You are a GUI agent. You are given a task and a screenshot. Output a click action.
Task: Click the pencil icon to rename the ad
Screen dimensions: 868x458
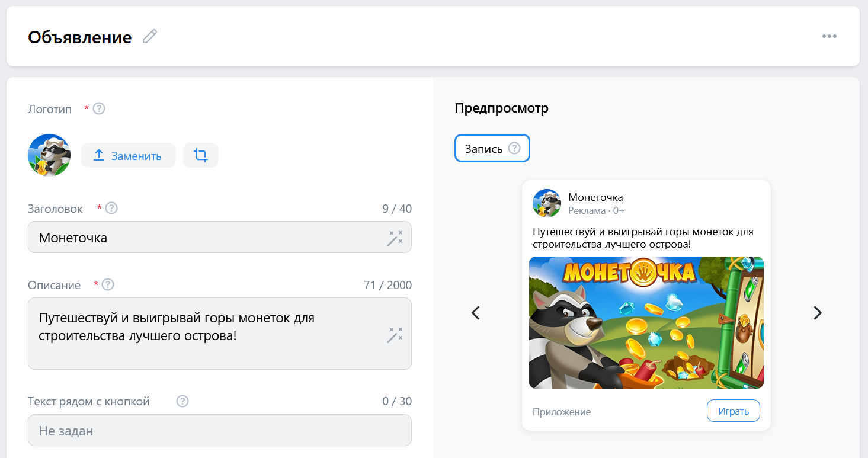pyautogui.click(x=149, y=36)
